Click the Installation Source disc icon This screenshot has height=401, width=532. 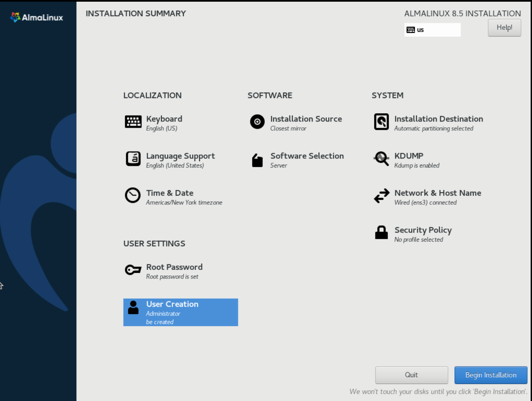(x=257, y=122)
